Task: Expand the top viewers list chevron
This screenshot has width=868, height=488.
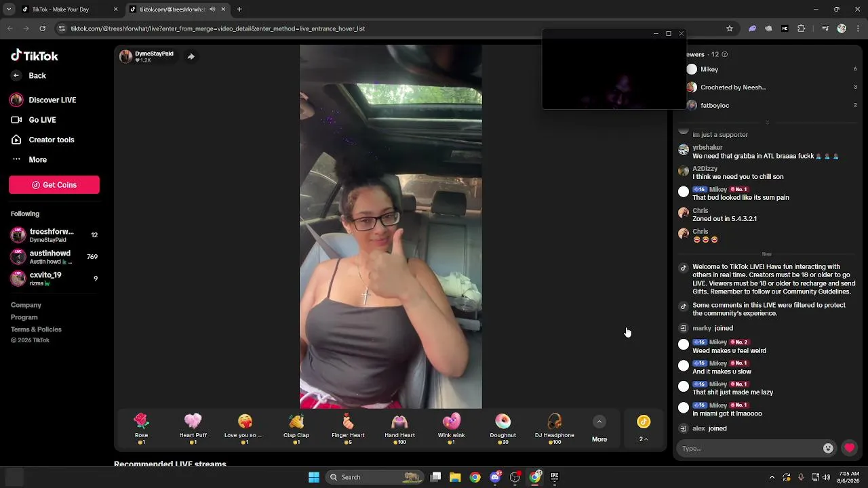Action: tap(767, 122)
